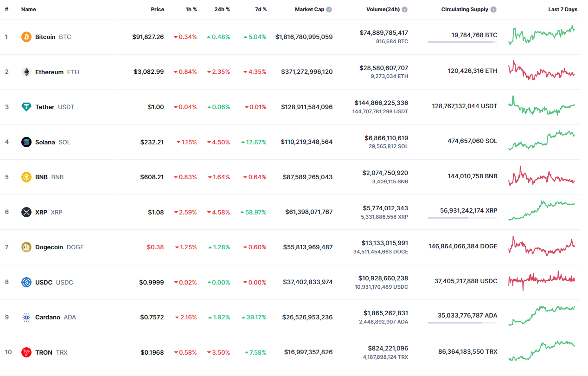The width and height of the screenshot is (588, 376).
Task: Click Cardano circulating supply progress bar
Action: point(462,323)
